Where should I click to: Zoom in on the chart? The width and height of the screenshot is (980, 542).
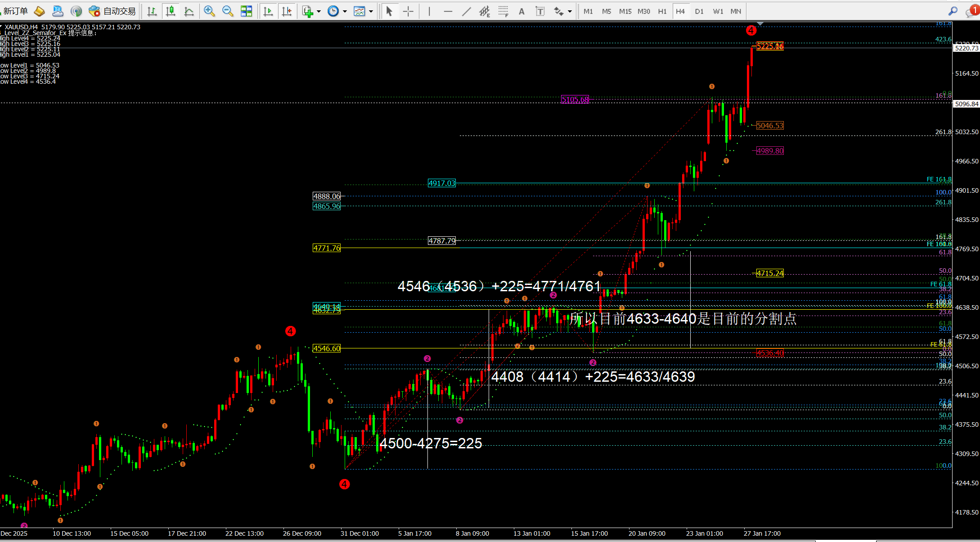pos(209,11)
